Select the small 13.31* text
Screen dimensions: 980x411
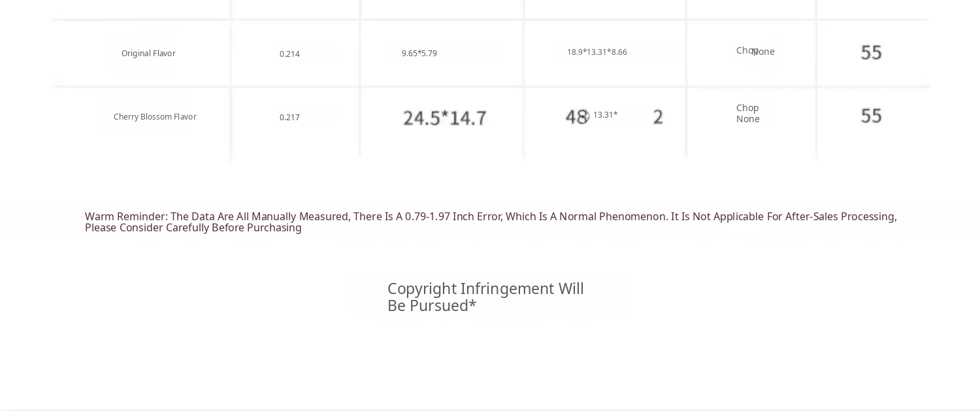click(x=606, y=115)
